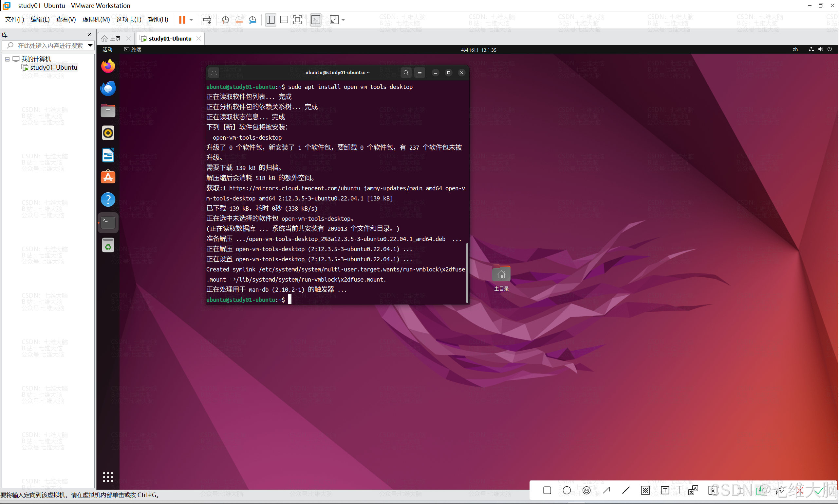Open the power options dropdown arrow beside pause
The height and width of the screenshot is (504, 839).
tap(191, 20)
